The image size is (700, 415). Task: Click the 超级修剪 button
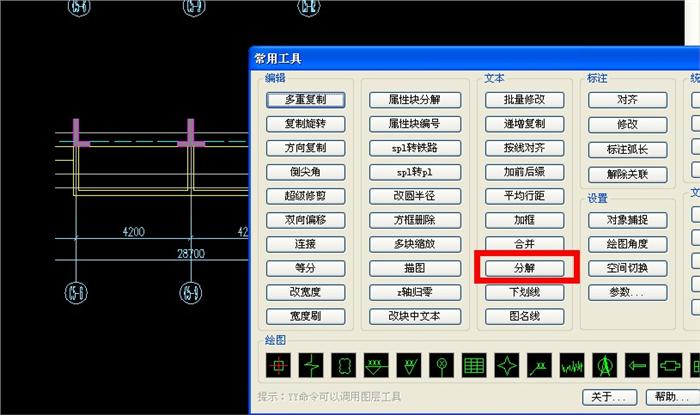coord(305,196)
